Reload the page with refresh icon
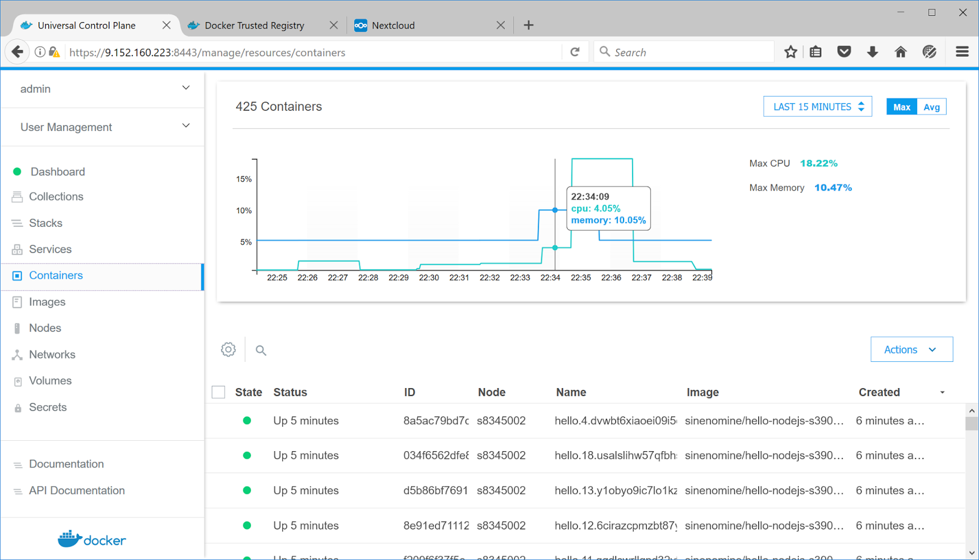The image size is (979, 560). coord(575,52)
